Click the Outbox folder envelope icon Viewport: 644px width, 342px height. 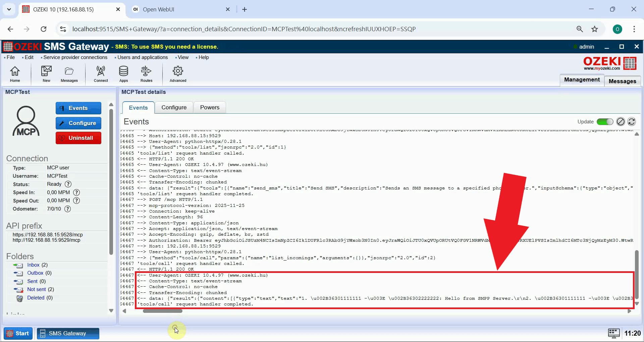[x=18, y=273]
